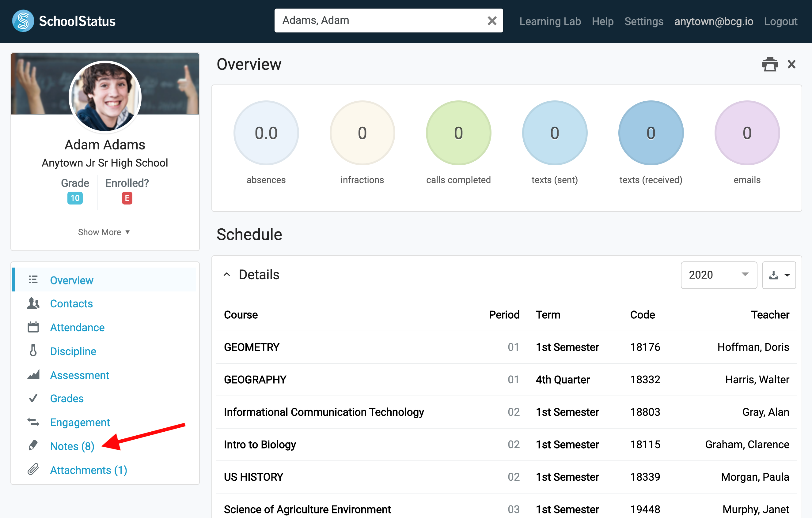
Task: Select the GEOGRAPHY course row
Action: coord(506,380)
